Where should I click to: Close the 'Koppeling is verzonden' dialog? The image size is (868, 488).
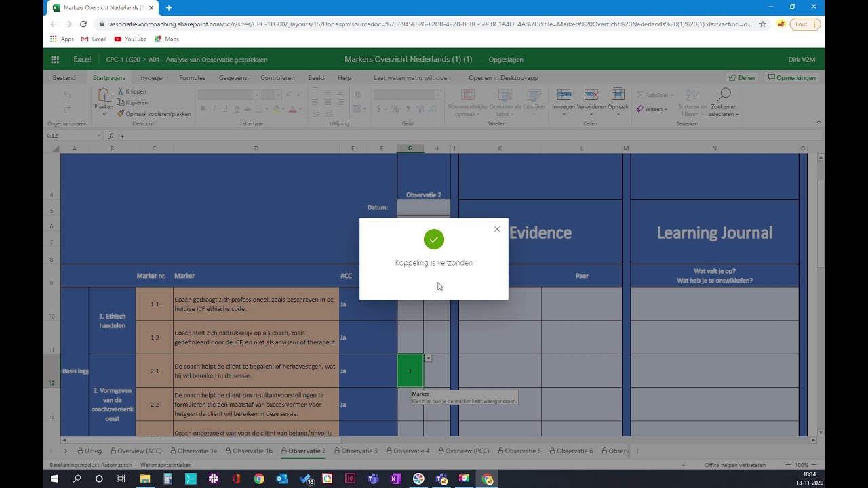click(x=497, y=229)
